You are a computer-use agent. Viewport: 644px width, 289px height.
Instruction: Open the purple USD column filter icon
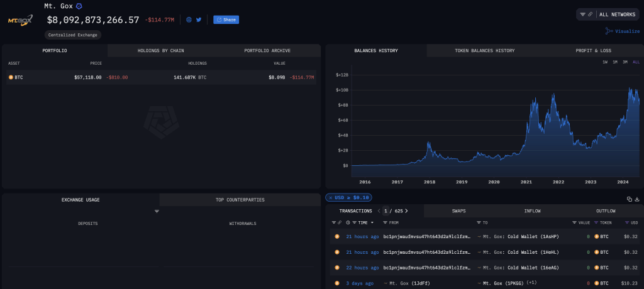[x=627, y=222]
